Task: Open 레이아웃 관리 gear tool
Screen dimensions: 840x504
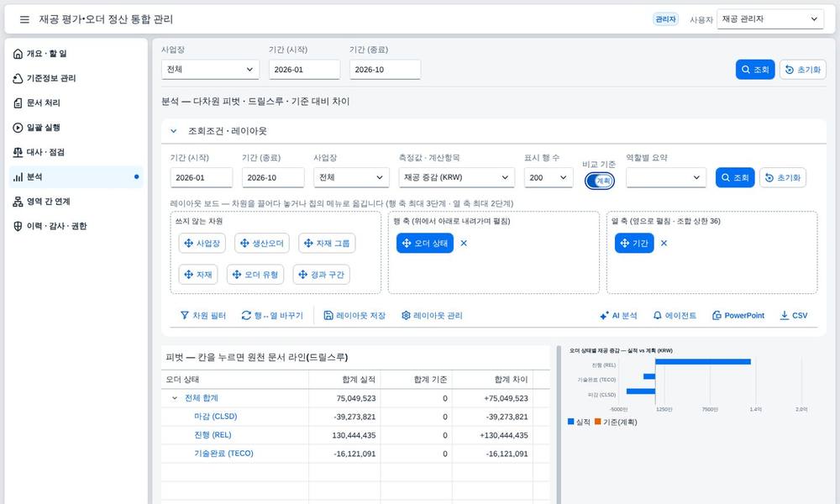Action: point(432,316)
